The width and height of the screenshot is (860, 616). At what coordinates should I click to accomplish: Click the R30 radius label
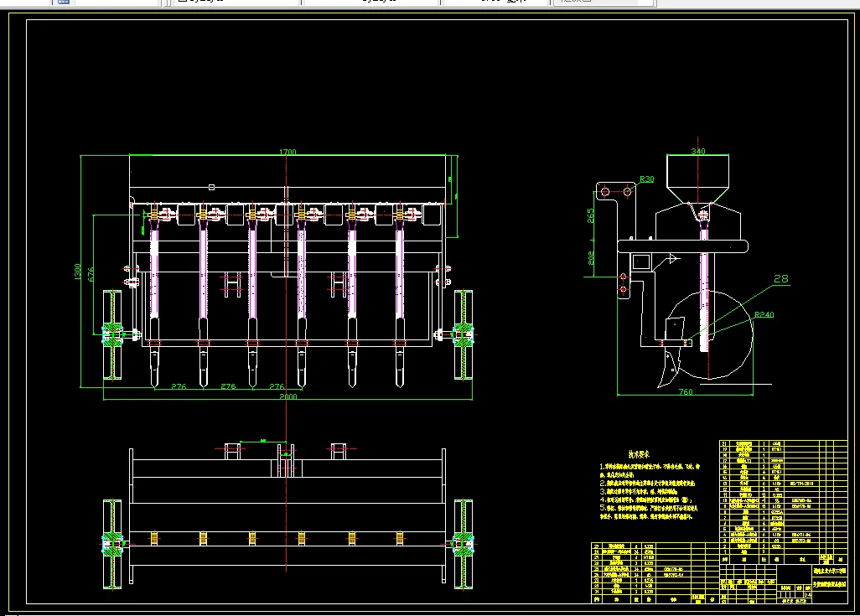click(646, 179)
